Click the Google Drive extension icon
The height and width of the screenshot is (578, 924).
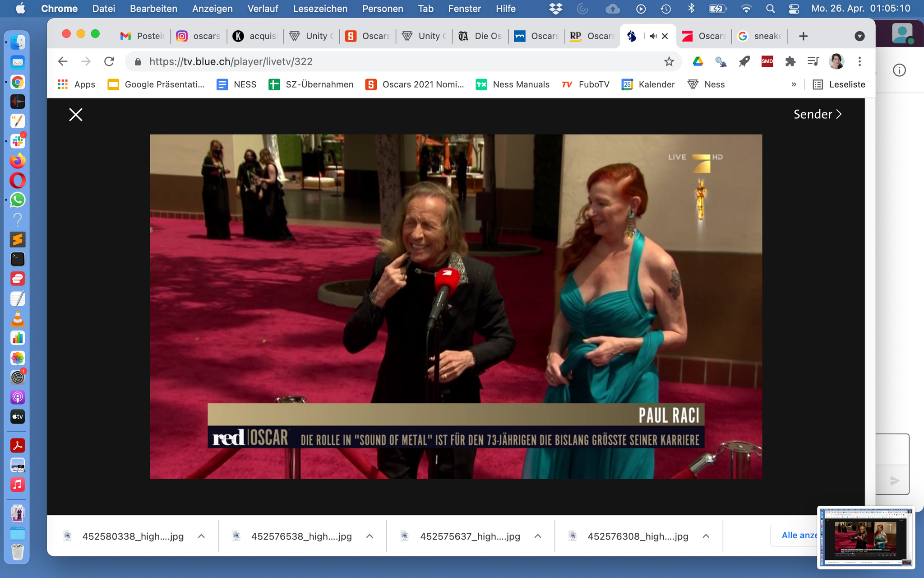coord(698,61)
